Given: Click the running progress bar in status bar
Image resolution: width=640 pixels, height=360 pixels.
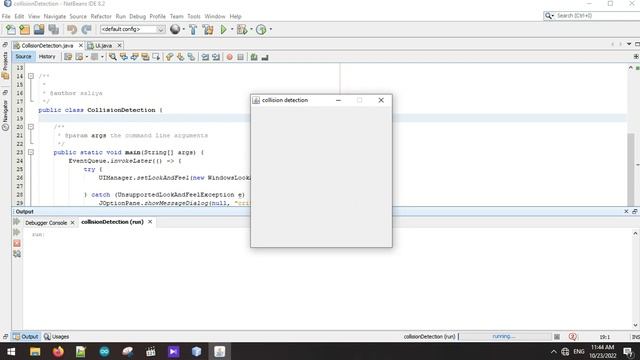Looking at the screenshot, I should coord(505,337).
